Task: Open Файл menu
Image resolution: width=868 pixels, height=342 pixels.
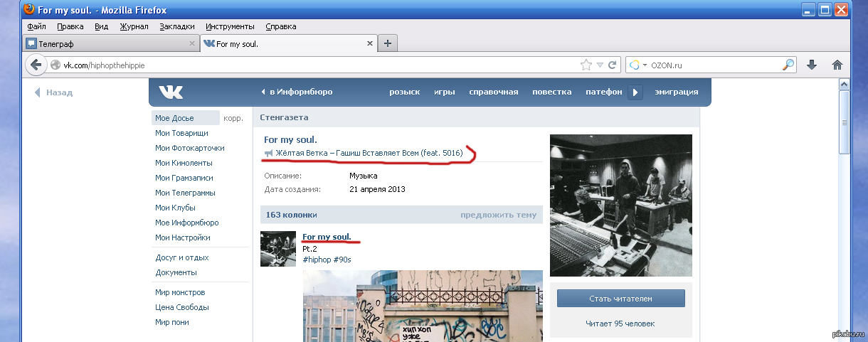Action: (36, 26)
